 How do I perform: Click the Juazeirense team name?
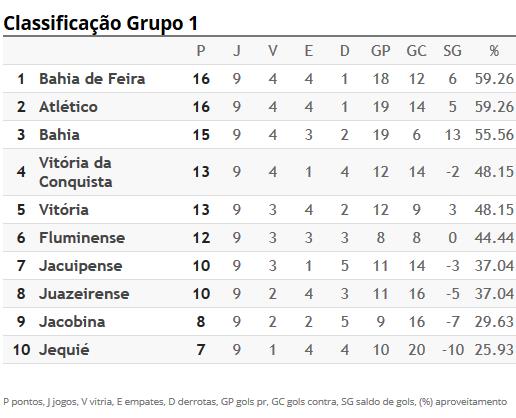84,294
